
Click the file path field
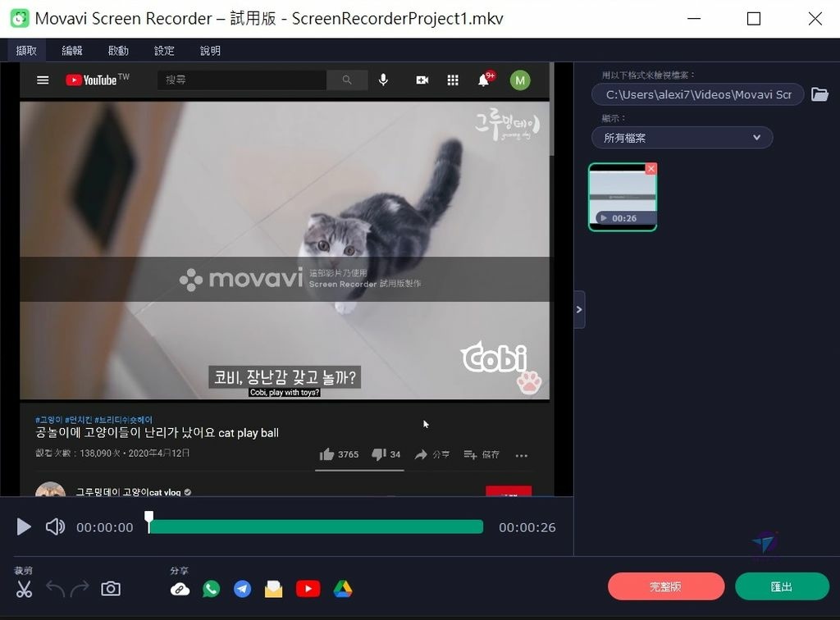click(x=697, y=95)
